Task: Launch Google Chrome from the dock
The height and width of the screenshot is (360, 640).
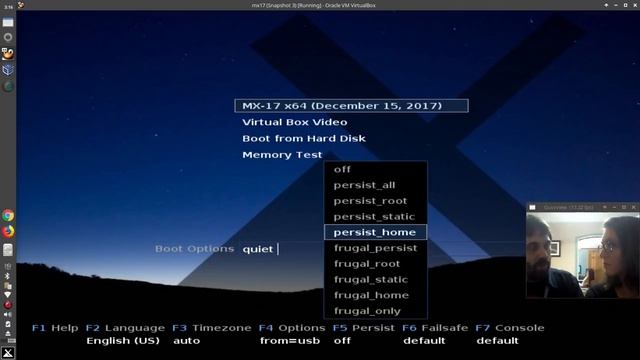Action: [8, 215]
